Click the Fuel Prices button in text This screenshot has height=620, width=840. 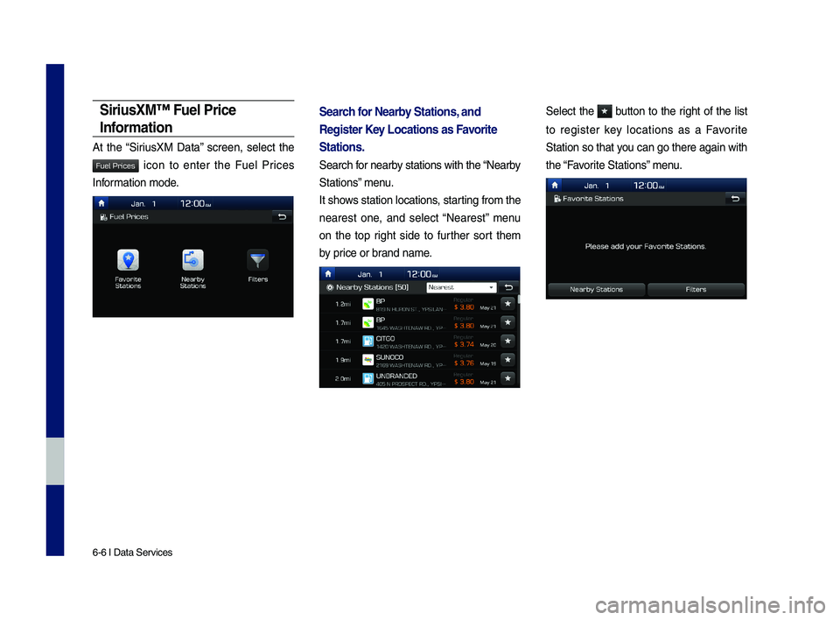tap(115, 166)
